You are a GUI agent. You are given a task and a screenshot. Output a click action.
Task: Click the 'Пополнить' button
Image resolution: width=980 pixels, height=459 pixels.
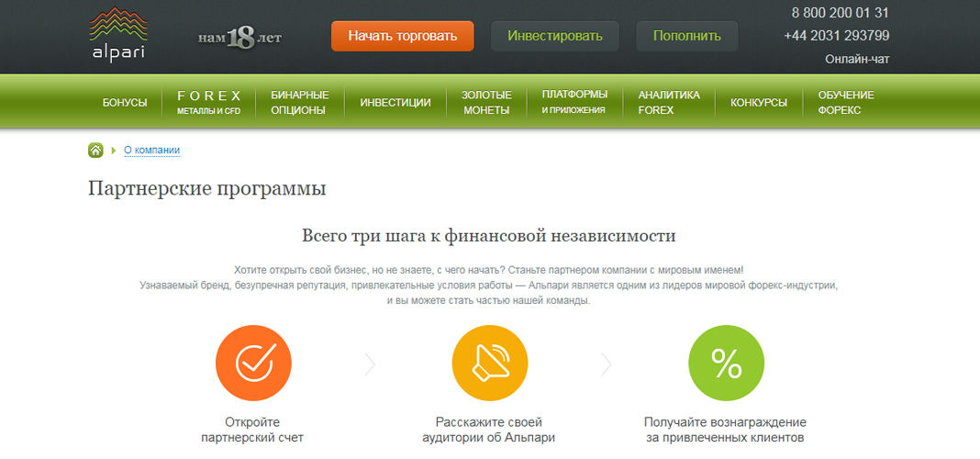(x=687, y=37)
